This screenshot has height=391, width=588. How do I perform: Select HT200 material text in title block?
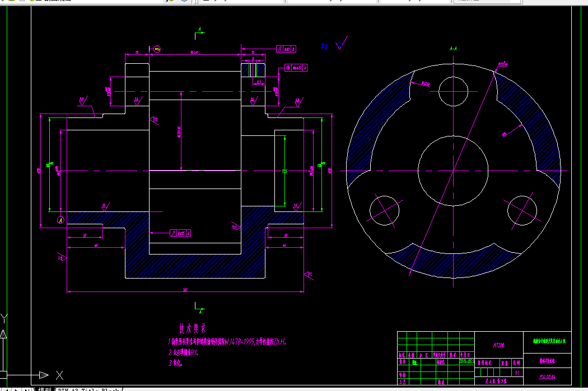[x=499, y=345]
